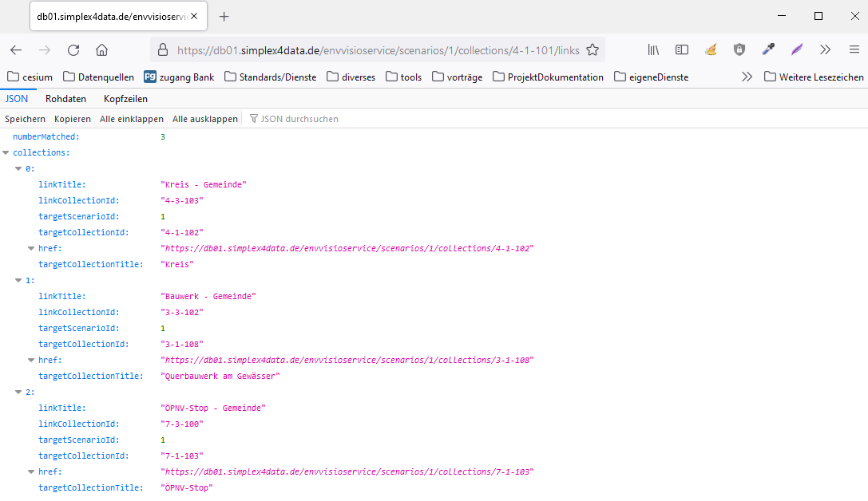The width and height of the screenshot is (868, 501).
Task: Activate the eyedropper color picker extension
Action: click(x=768, y=49)
